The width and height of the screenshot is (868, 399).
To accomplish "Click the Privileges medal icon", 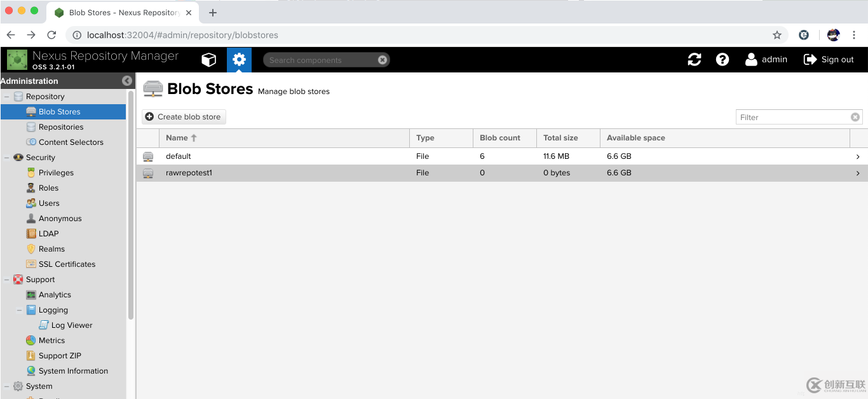I will coord(31,173).
